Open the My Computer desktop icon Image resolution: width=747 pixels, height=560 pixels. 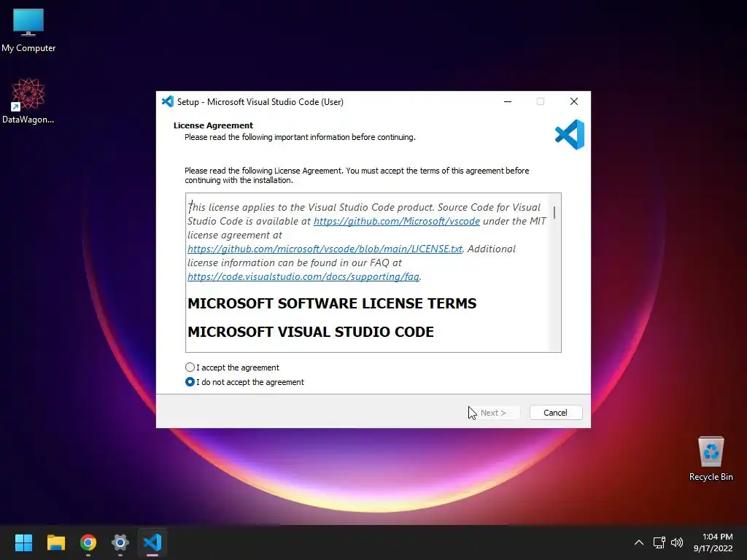[28, 29]
